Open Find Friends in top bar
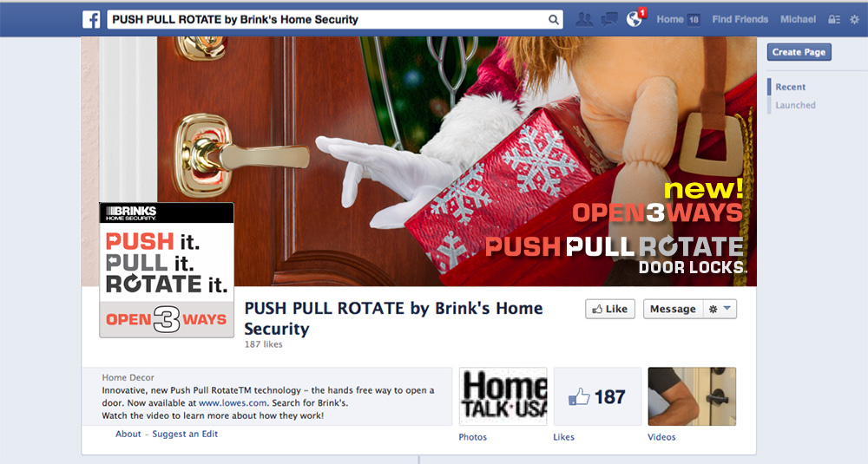The height and width of the screenshot is (464, 868). [x=740, y=19]
